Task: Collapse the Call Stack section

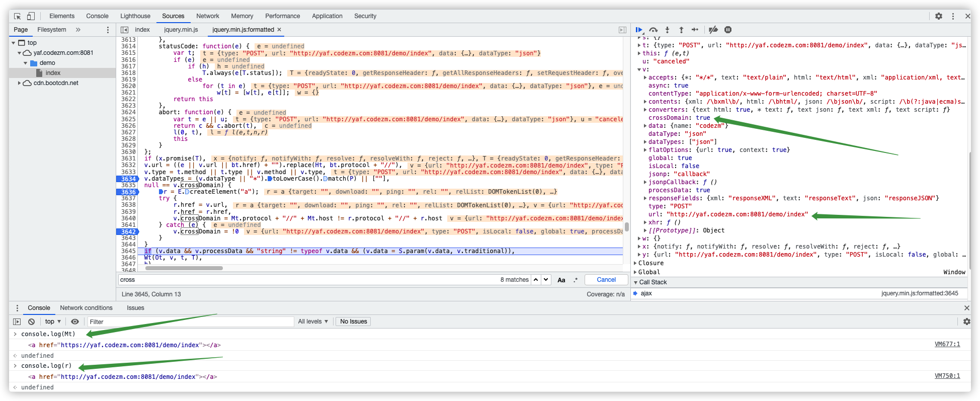Action: pos(635,282)
